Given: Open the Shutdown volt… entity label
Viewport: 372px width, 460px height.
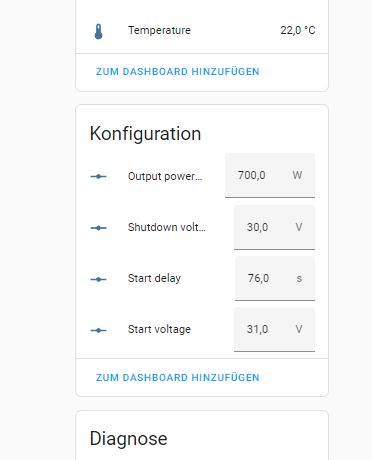Looking at the screenshot, I should (x=167, y=227).
